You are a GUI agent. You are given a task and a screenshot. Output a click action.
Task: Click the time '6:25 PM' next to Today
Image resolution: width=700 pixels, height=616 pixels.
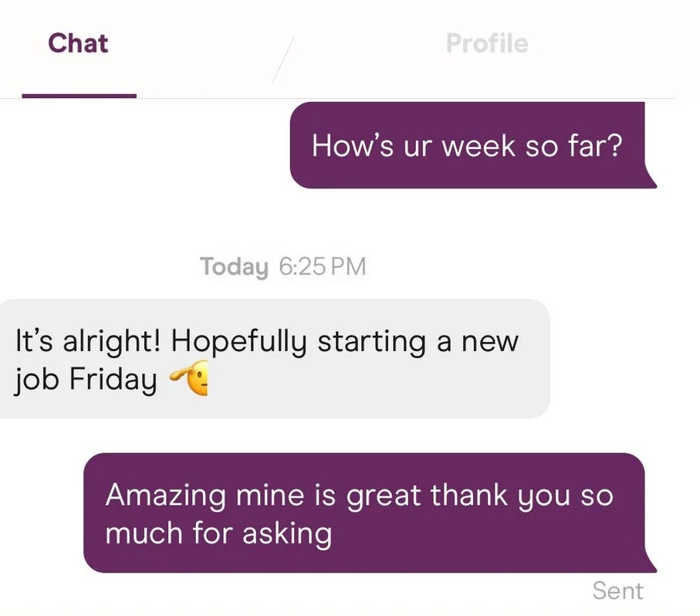[x=321, y=266]
